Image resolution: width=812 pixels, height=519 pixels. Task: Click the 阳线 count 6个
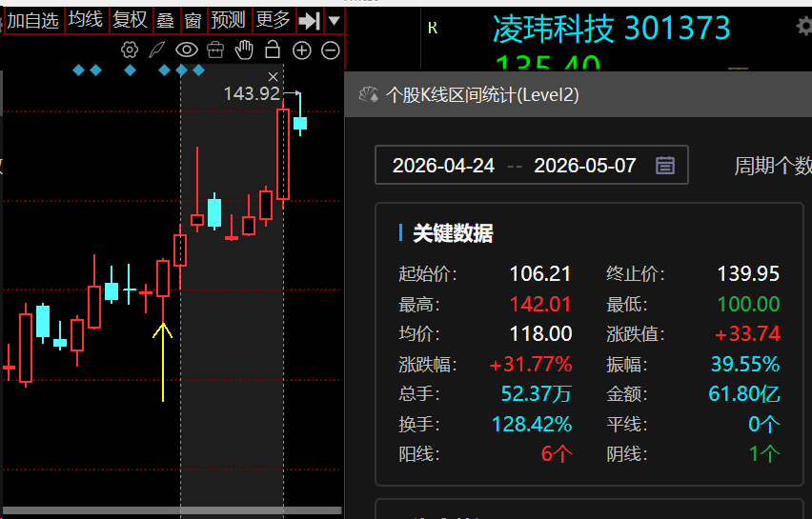(557, 454)
